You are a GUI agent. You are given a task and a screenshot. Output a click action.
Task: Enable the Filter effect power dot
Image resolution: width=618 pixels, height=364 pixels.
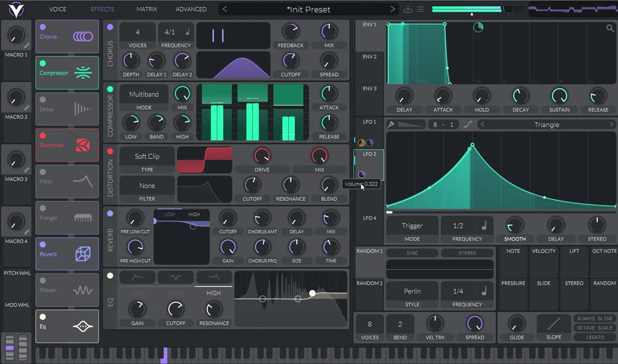point(42,172)
